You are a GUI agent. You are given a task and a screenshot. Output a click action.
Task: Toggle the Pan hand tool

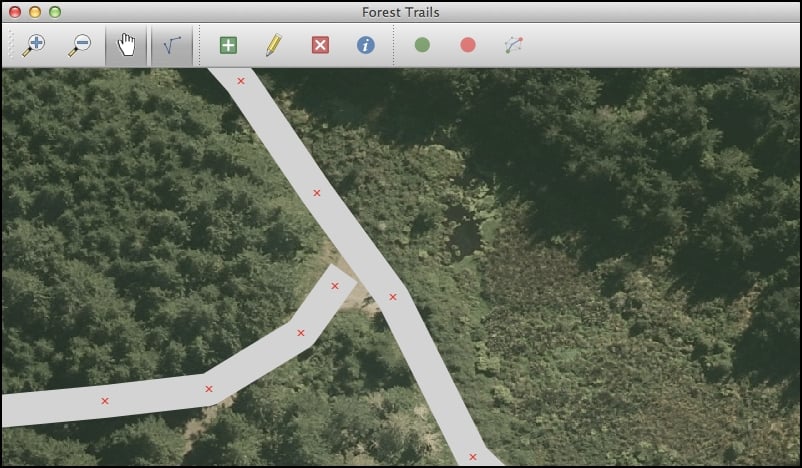[126, 45]
